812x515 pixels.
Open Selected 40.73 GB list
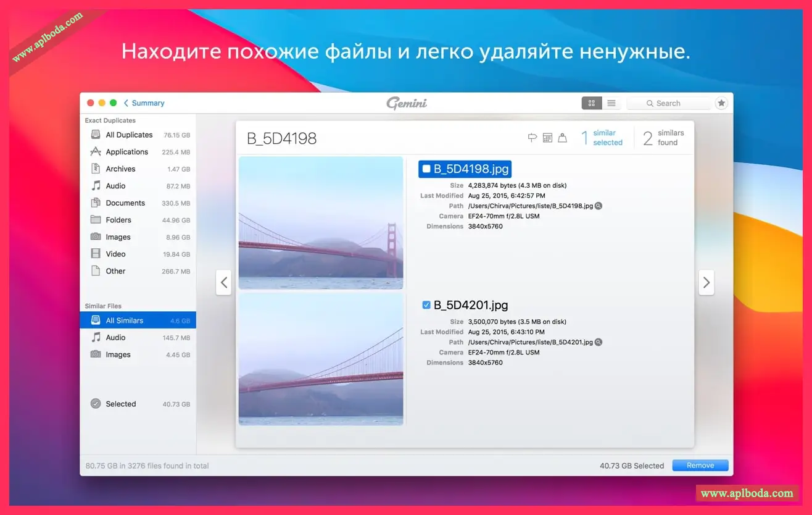(138, 404)
